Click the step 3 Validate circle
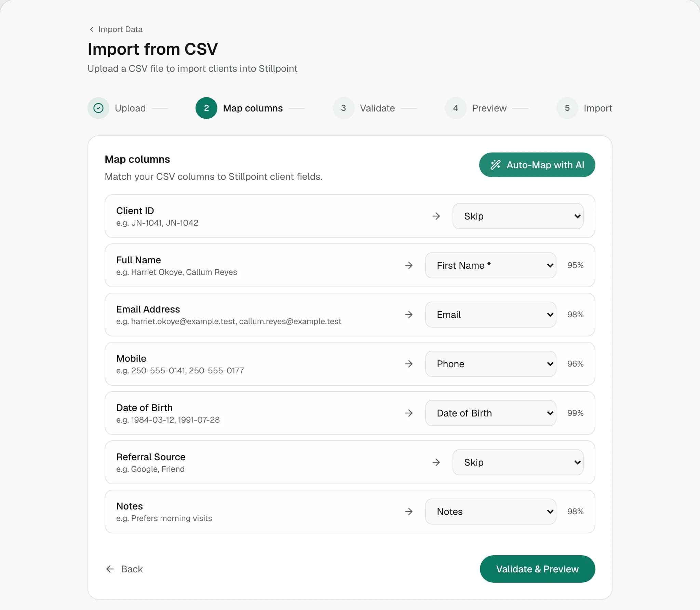 point(344,108)
